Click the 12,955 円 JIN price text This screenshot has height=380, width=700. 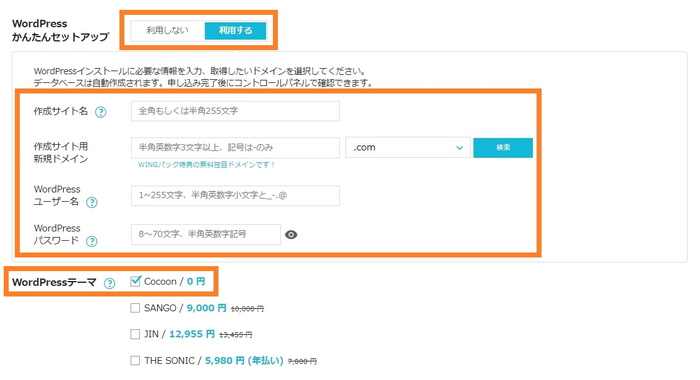pyautogui.click(x=192, y=334)
